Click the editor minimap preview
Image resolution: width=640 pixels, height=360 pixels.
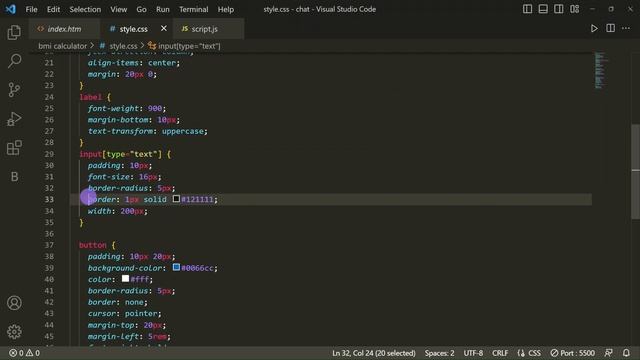[600, 70]
